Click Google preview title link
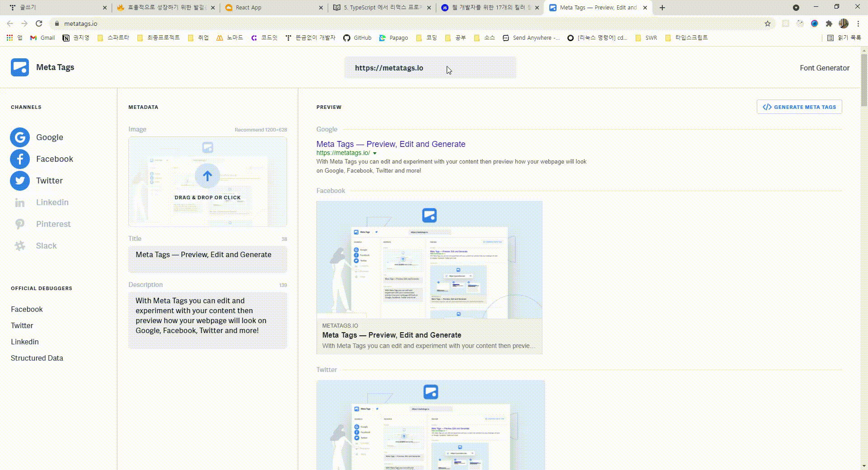868x470 pixels. (391, 144)
